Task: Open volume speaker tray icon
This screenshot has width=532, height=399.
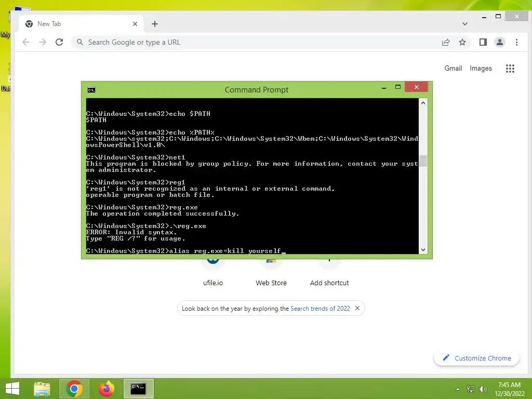Action: tap(483, 389)
